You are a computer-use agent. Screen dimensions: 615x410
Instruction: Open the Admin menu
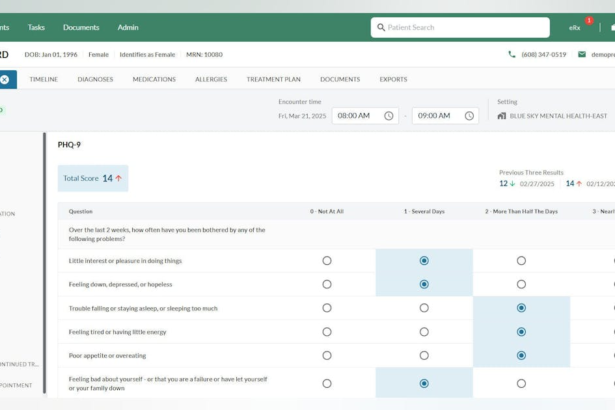tap(128, 27)
